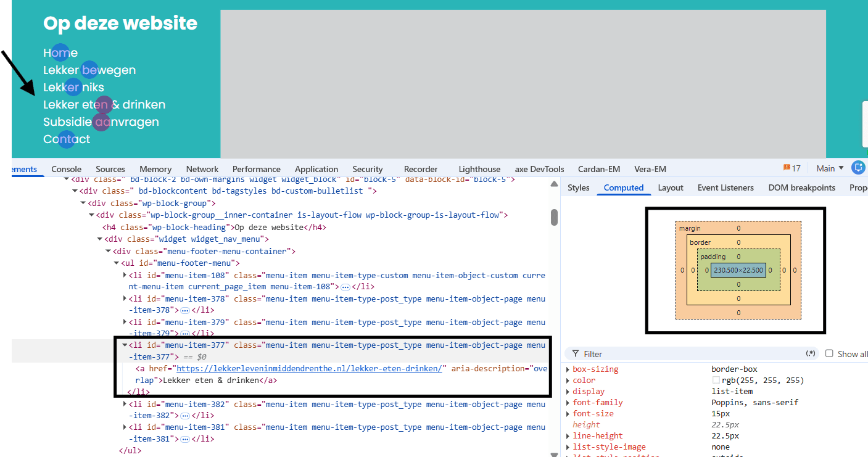This screenshot has height=457, width=868.
Task: Expand the menu-item-378 li node
Action: (125, 298)
